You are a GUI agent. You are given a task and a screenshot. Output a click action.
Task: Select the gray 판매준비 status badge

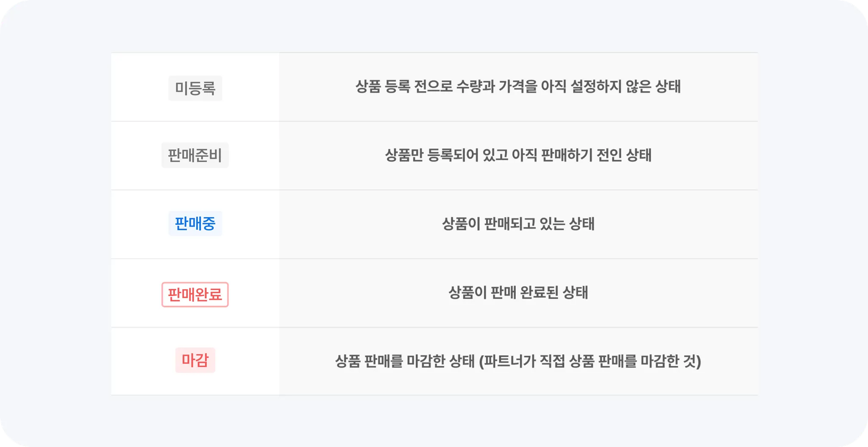tap(195, 155)
